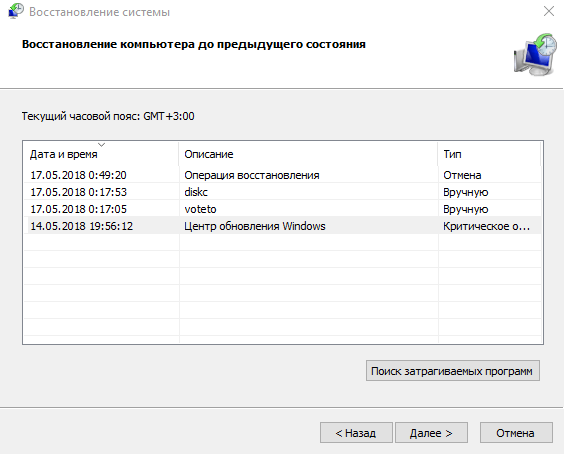This screenshot has width=564, height=454.
Task: Close the System Restore window
Action: click(549, 11)
